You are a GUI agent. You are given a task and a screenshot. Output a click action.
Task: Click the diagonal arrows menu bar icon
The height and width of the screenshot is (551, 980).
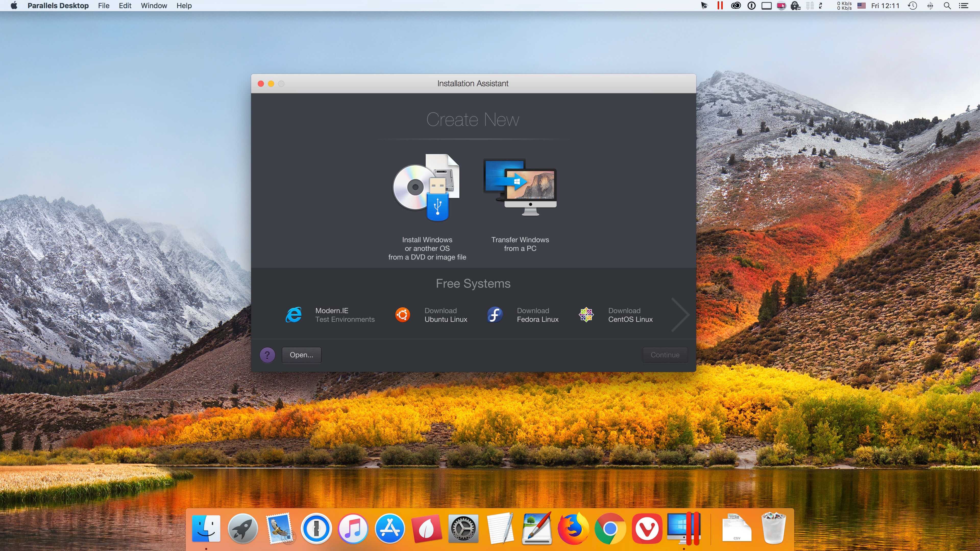coord(820,6)
